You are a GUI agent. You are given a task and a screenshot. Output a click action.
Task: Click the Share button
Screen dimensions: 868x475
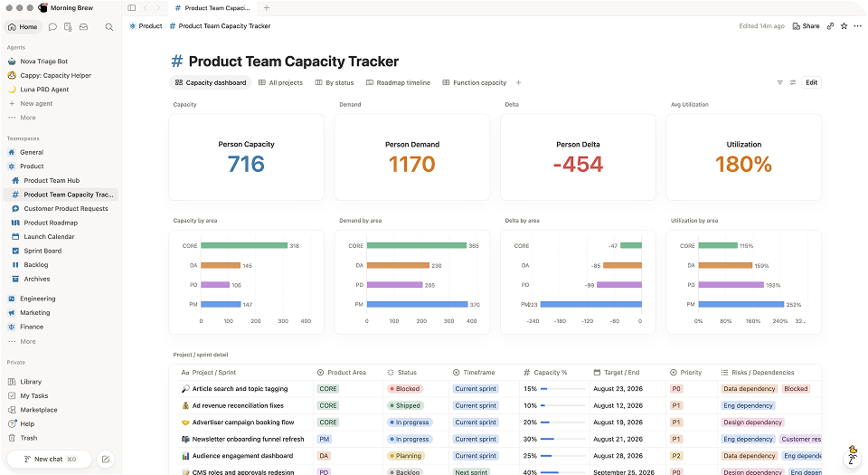click(806, 26)
